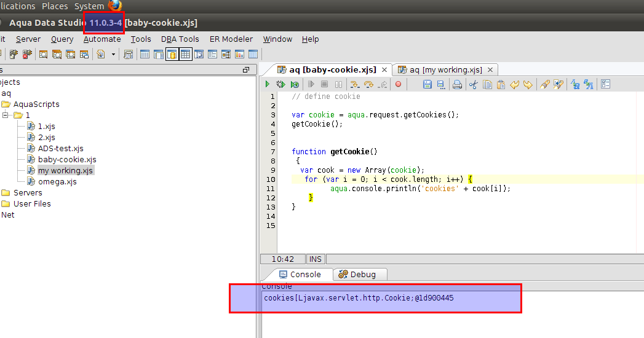Open the DBA Tools menu

pos(180,39)
